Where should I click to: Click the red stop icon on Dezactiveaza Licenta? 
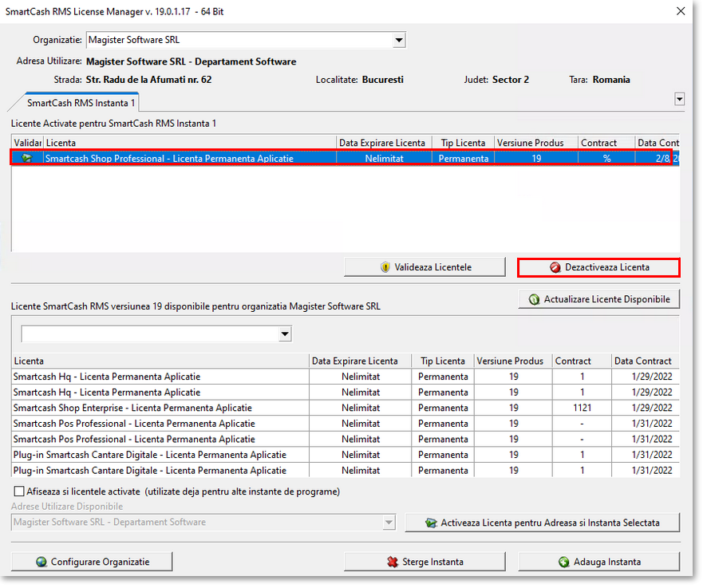[x=555, y=267]
